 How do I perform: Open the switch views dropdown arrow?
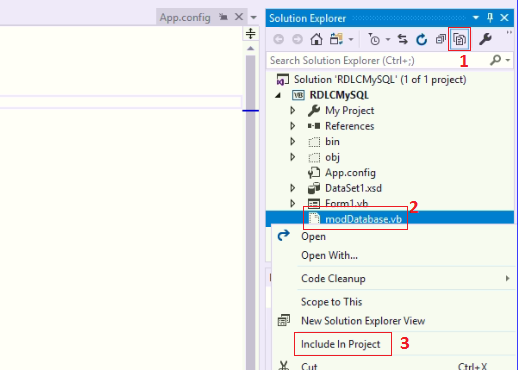click(x=351, y=39)
